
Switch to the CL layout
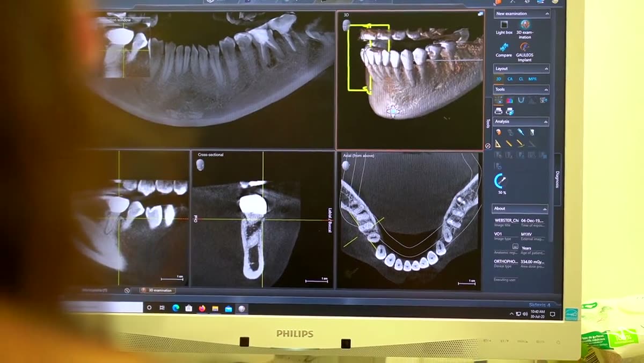tap(521, 79)
